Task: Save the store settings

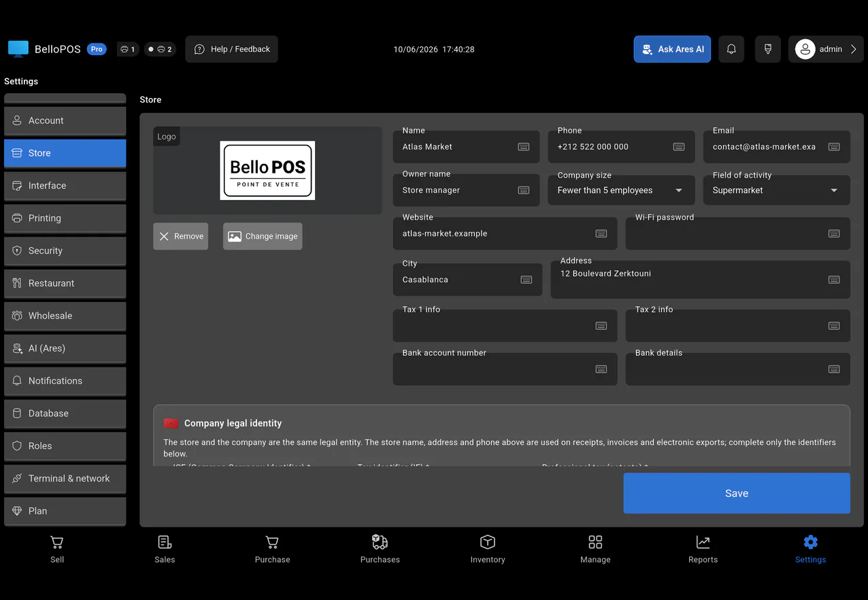Action: pos(737,493)
